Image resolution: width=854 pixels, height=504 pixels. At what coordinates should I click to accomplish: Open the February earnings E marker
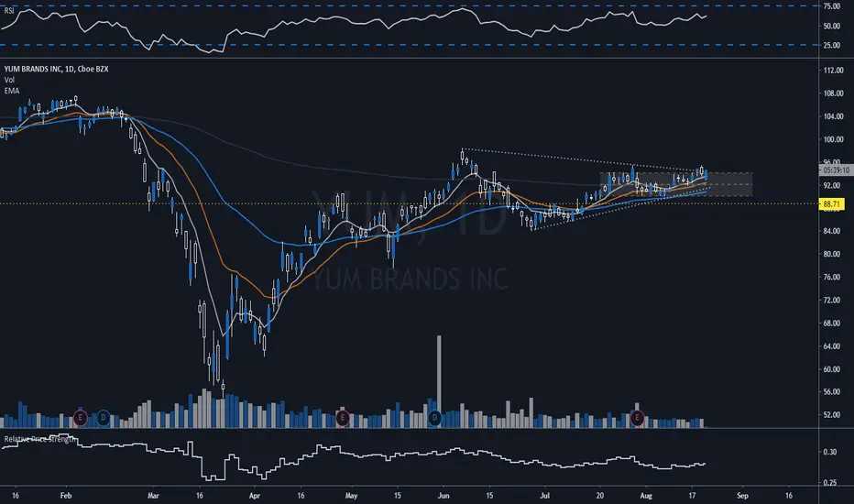[80, 419]
